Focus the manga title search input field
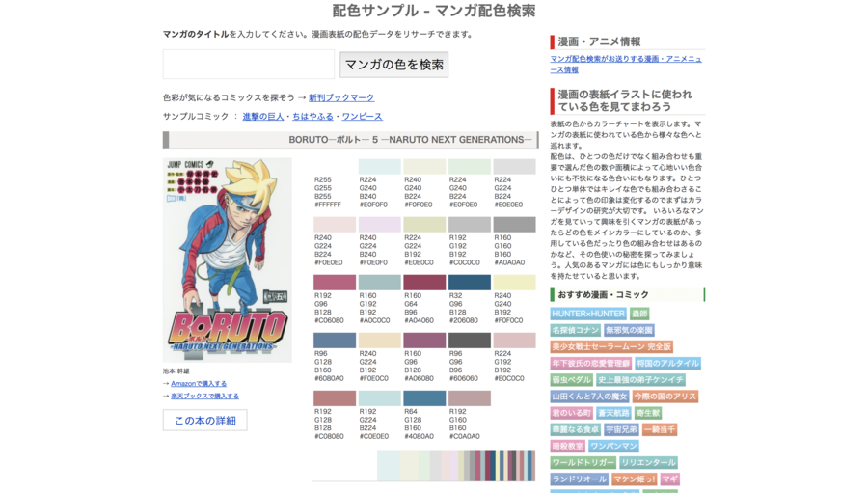Image resolution: width=868 pixels, height=493 pixels. pos(249,65)
